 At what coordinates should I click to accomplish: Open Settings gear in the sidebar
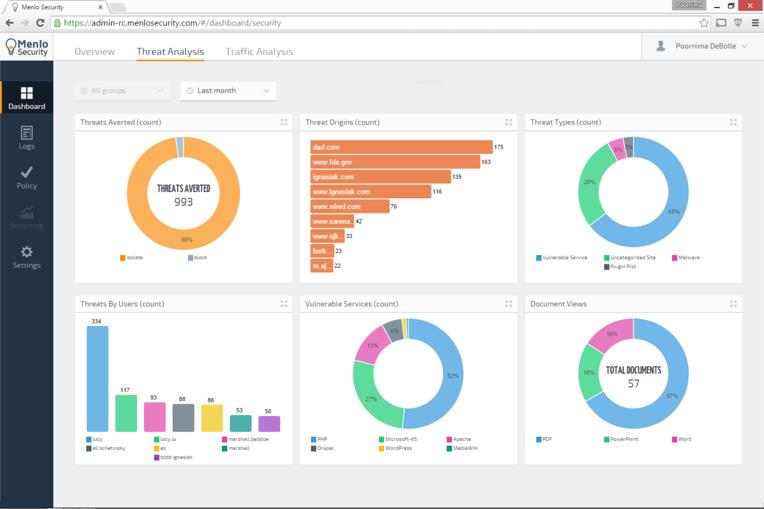pos(26,252)
